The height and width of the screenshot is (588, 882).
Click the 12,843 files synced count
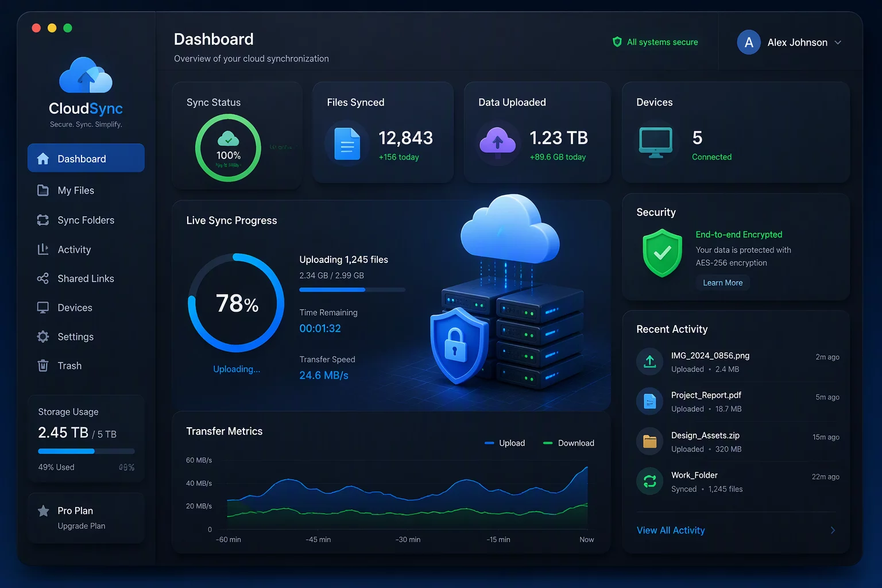click(406, 138)
